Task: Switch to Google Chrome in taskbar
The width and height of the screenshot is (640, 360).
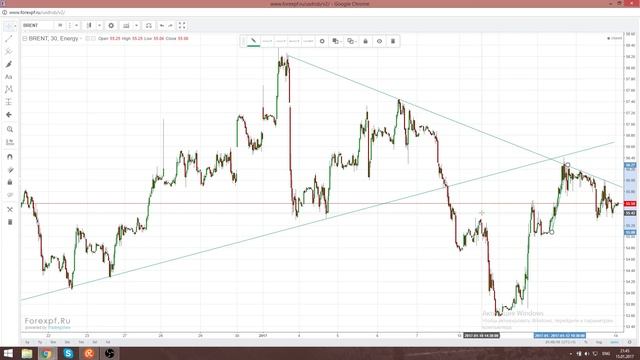Action: pos(47,353)
